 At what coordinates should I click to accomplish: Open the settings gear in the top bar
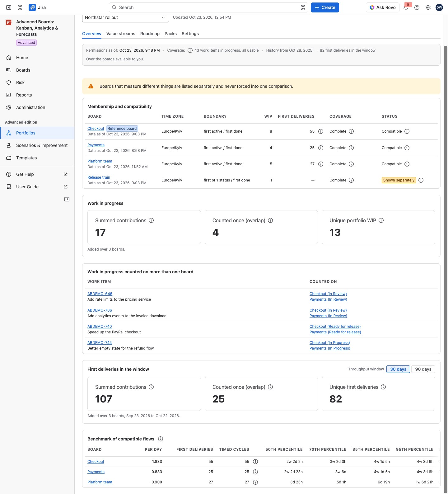point(428,7)
